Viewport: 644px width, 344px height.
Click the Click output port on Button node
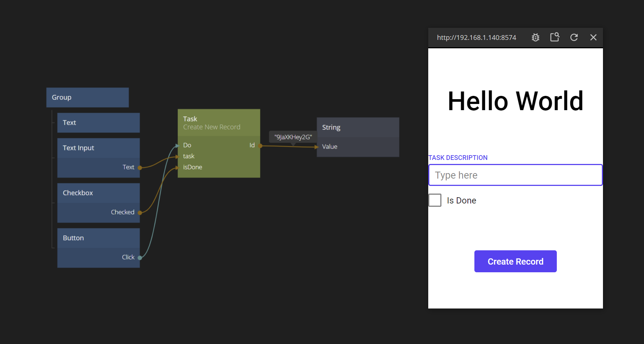click(x=140, y=258)
